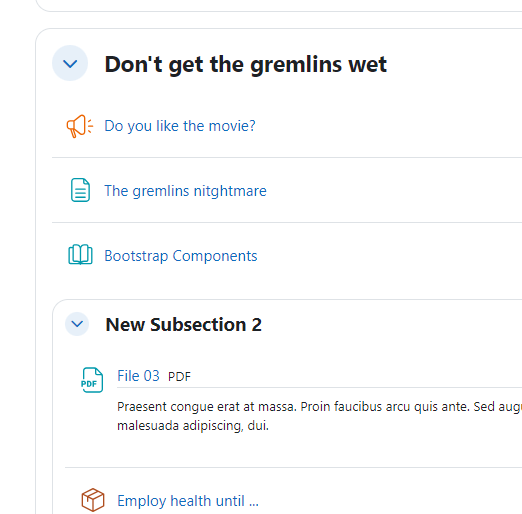
Task: Click the New Subsection 2 heading text
Action: point(183,325)
